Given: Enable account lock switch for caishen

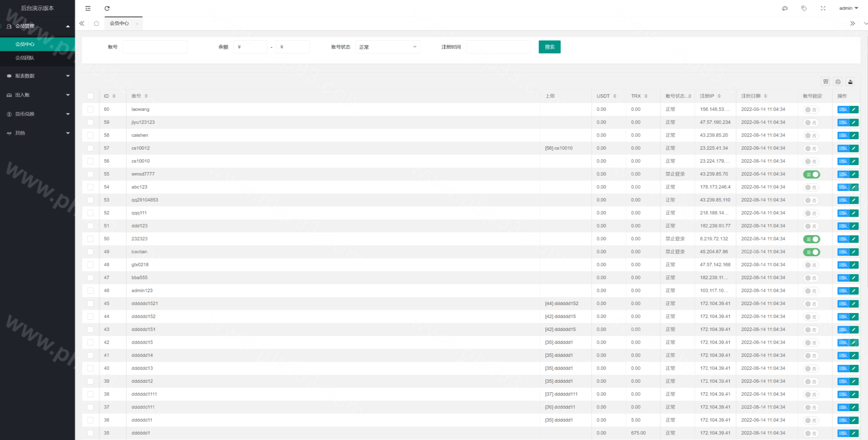Looking at the screenshot, I should 811,135.
